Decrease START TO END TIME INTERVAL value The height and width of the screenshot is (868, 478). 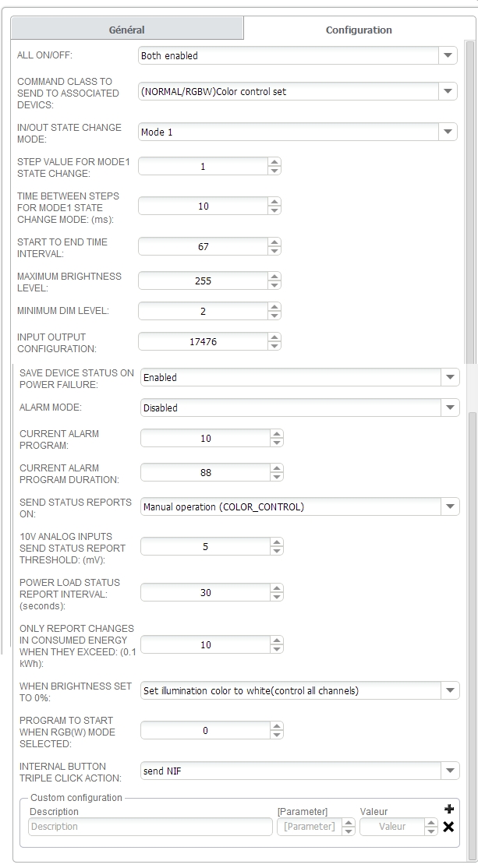click(x=274, y=251)
